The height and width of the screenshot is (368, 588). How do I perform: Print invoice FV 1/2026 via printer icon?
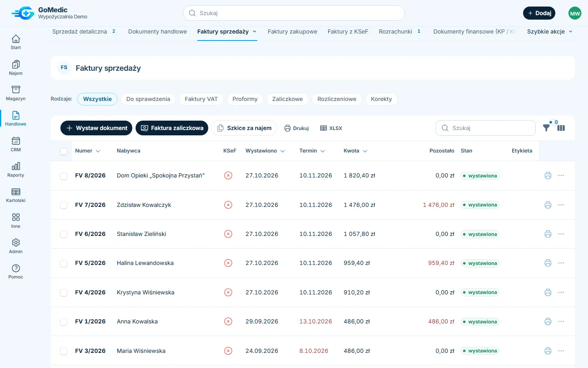pos(548,321)
